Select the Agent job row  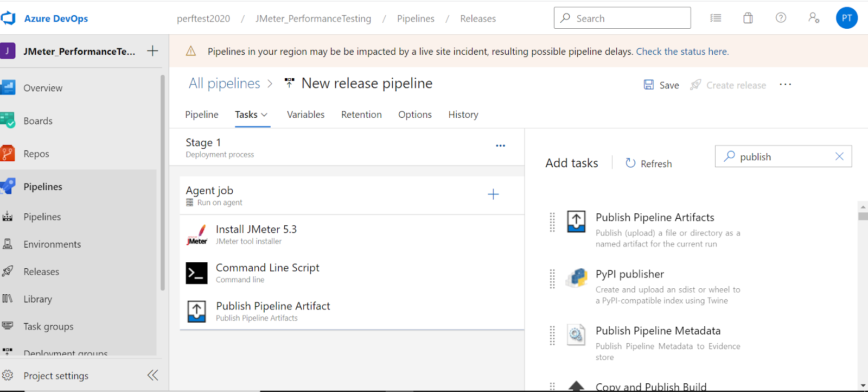(352, 195)
